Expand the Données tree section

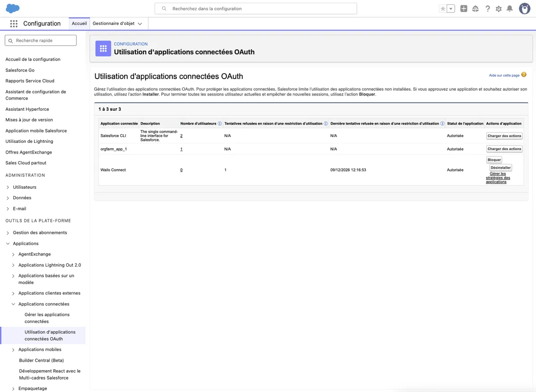[8, 198]
